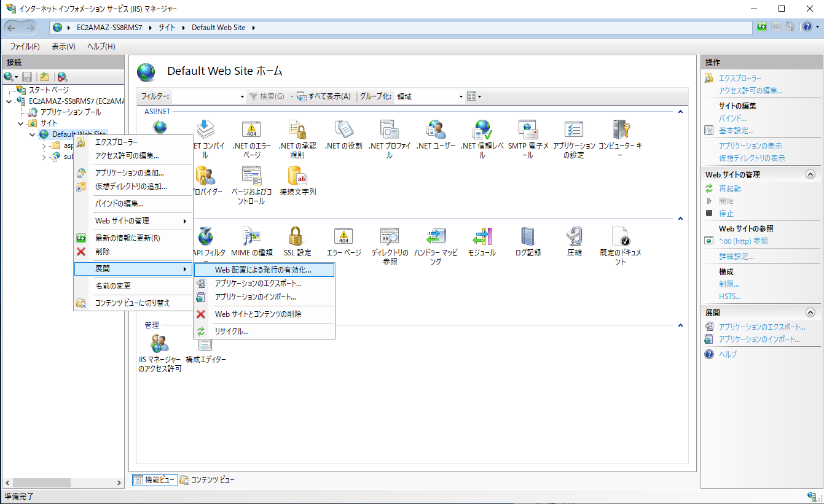Open the 接続文字列 feature icon

coord(297,176)
